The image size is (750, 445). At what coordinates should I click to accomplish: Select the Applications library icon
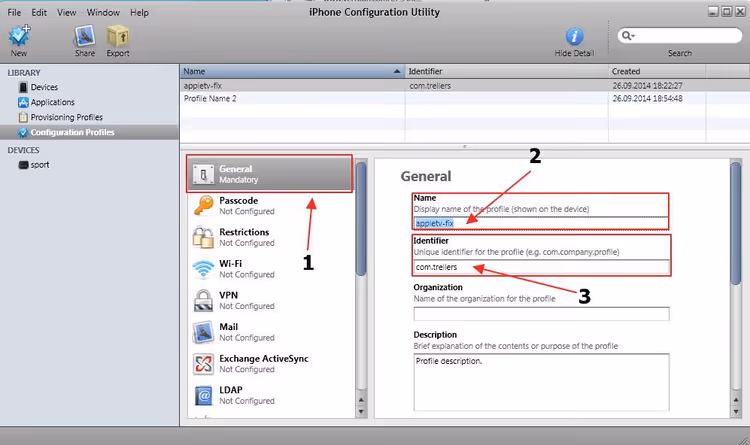coord(23,102)
